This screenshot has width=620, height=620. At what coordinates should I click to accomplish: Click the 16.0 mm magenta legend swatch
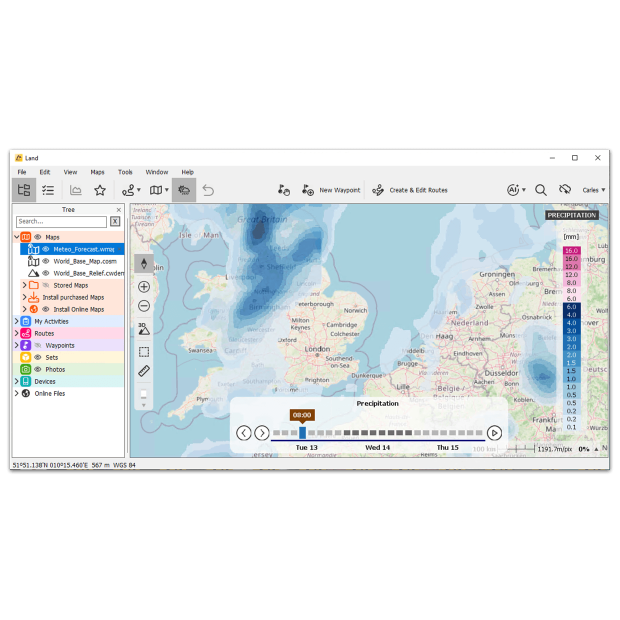tap(571, 251)
